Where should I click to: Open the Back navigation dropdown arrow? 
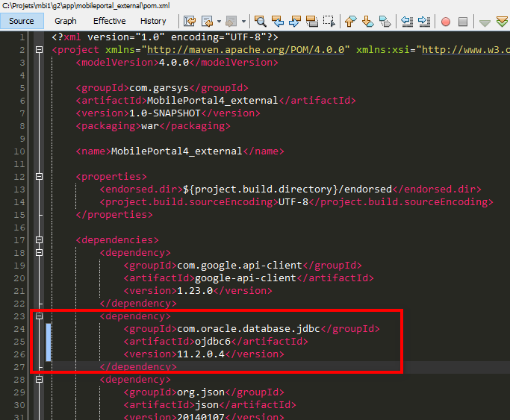[220, 22]
